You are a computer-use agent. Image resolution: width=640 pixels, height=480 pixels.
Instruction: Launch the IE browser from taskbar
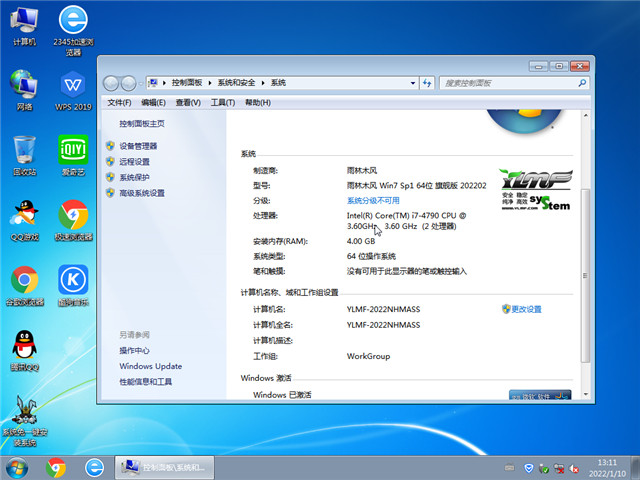coord(94,468)
